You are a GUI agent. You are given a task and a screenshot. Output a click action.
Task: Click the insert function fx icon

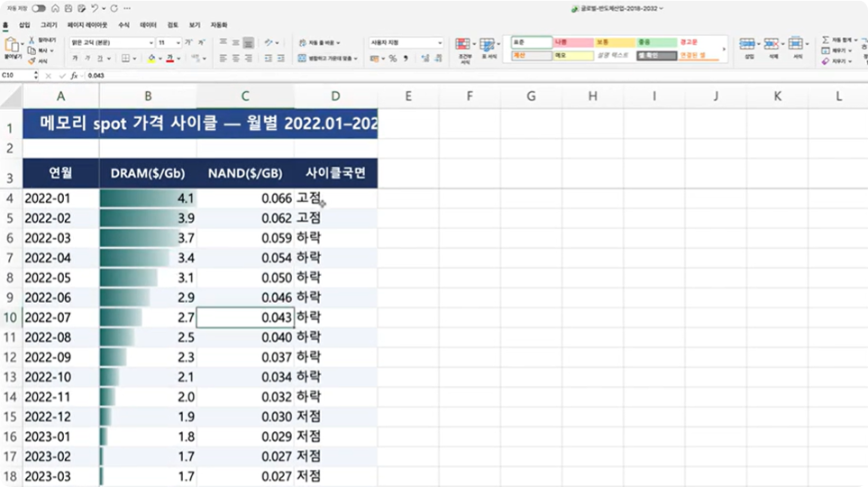pos(74,76)
